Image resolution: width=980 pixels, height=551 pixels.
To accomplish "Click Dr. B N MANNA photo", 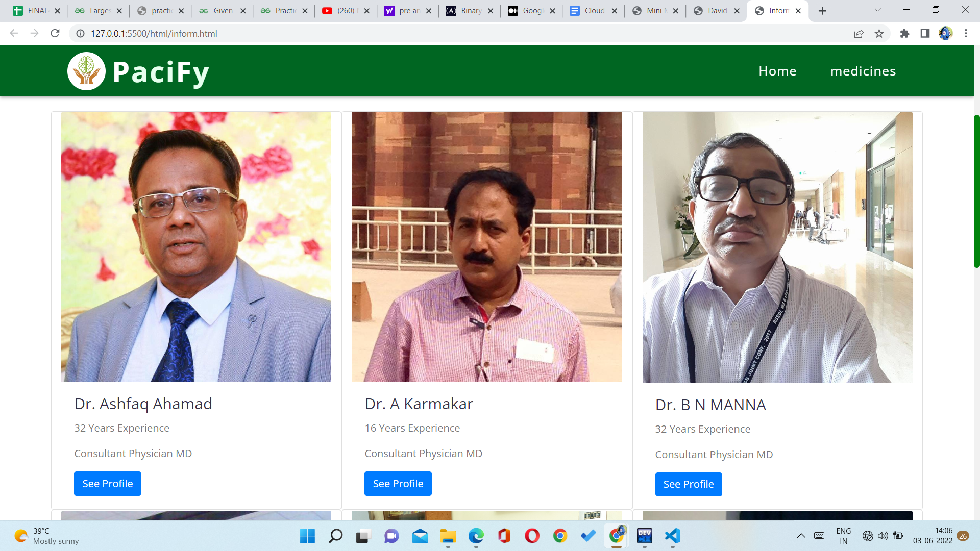I will pyautogui.click(x=777, y=247).
